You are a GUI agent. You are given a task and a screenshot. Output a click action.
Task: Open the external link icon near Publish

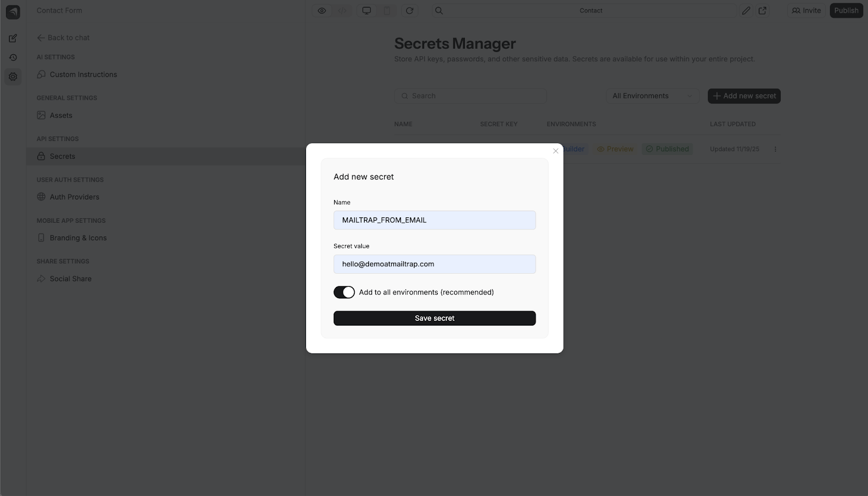pyautogui.click(x=763, y=10)
